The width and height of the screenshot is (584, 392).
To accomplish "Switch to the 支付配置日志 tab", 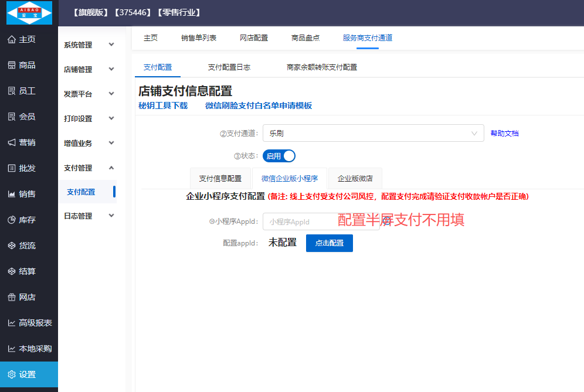I will (229, 67).
